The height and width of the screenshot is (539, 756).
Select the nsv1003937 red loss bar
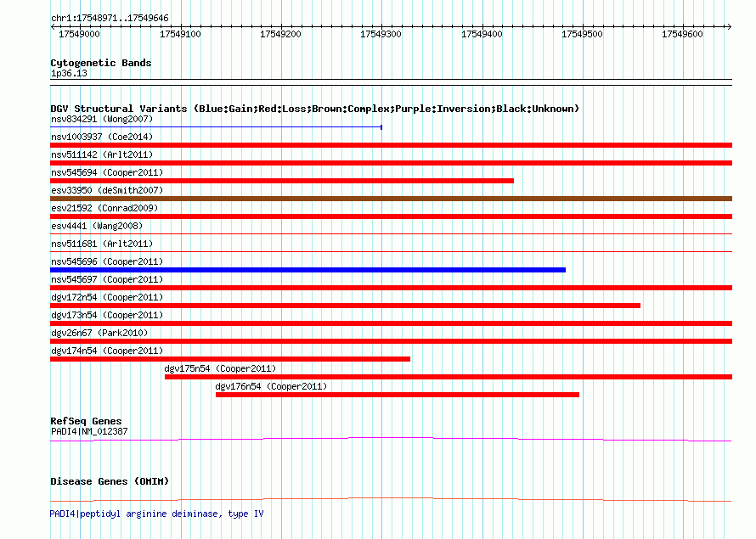391,145
